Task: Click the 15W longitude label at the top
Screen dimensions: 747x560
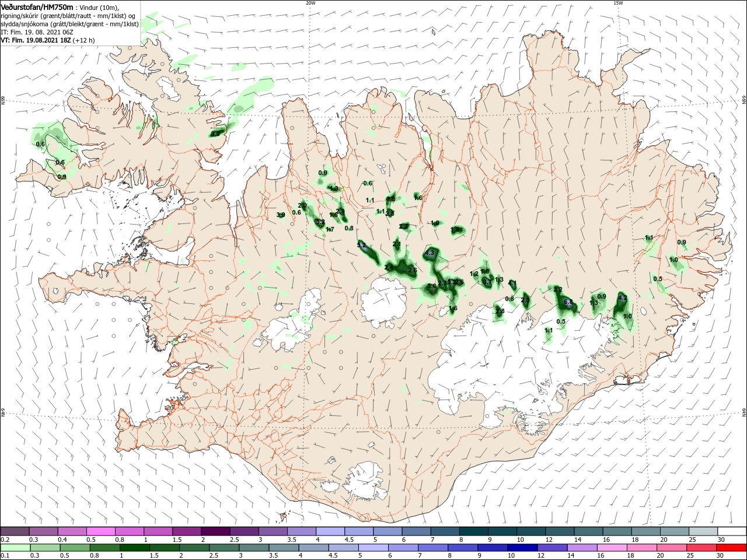Action: (618, 3)
